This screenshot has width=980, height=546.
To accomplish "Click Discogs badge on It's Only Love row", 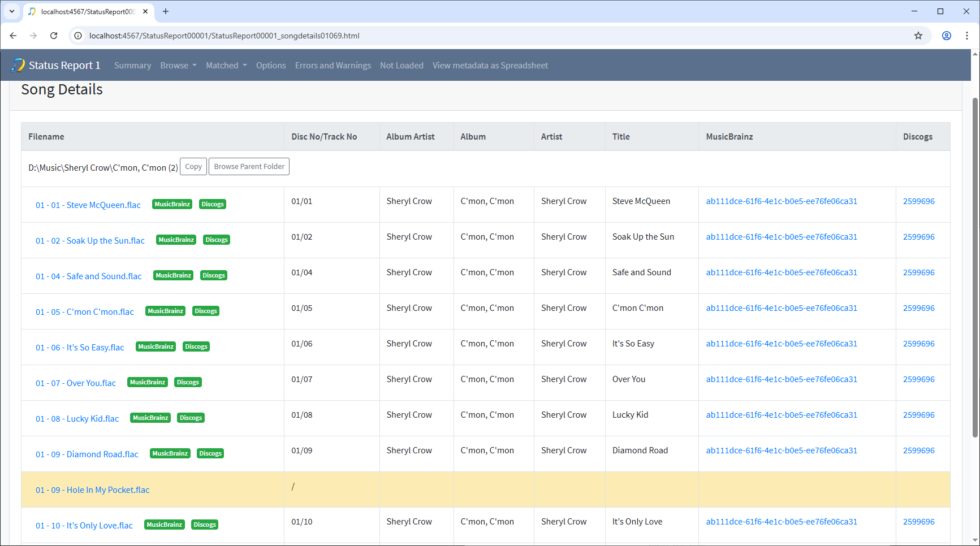I will pos(205,525).
